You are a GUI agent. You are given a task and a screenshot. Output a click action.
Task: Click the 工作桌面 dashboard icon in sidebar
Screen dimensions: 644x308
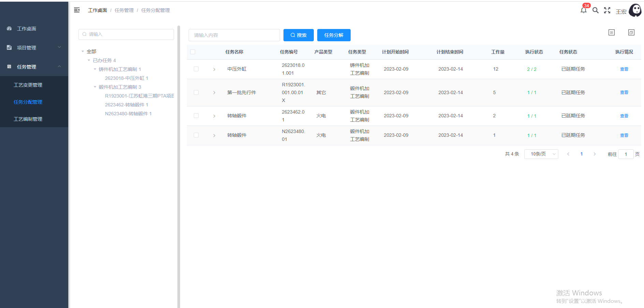9,29
